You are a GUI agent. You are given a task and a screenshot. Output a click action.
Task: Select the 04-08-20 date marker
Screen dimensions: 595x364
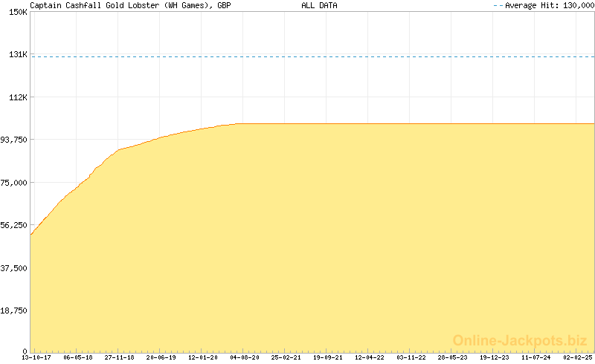(x=244, y=357)
